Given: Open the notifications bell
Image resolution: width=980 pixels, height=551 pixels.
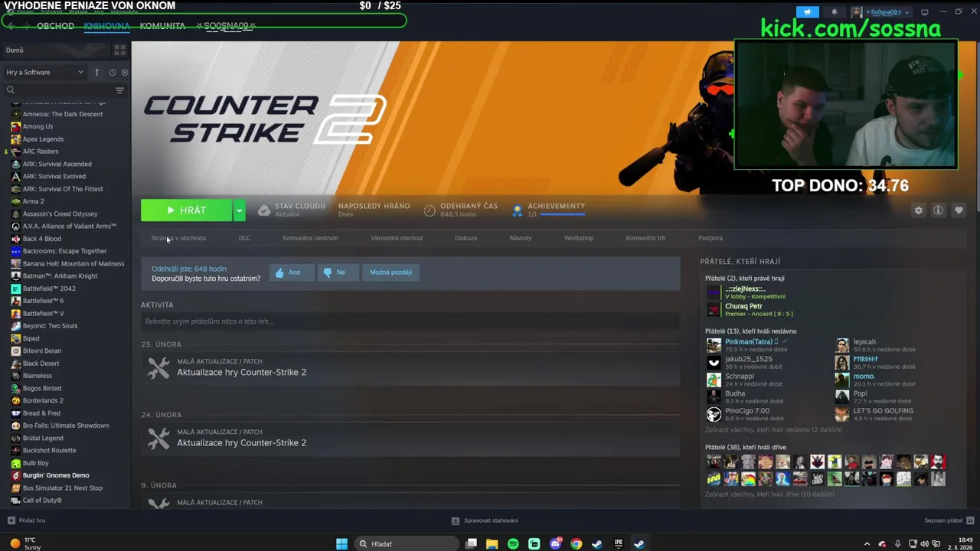Looking at the screenshot, I should 835,12.
